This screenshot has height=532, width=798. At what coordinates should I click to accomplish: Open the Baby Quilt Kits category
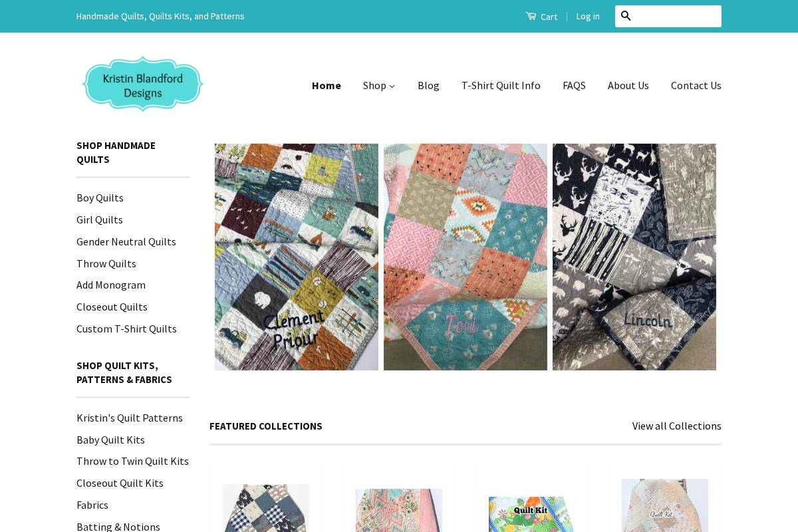pos(110,440)
